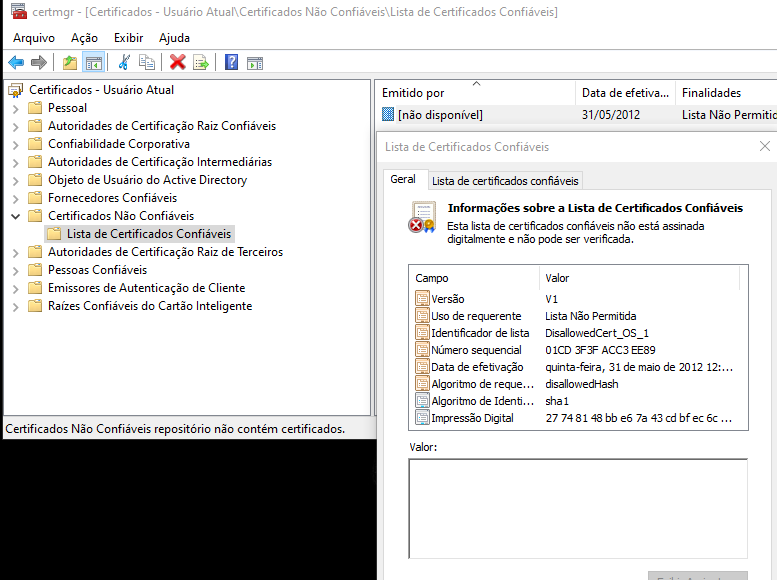
Task: Click the red Delete X icon
Action: pos(177,62)
